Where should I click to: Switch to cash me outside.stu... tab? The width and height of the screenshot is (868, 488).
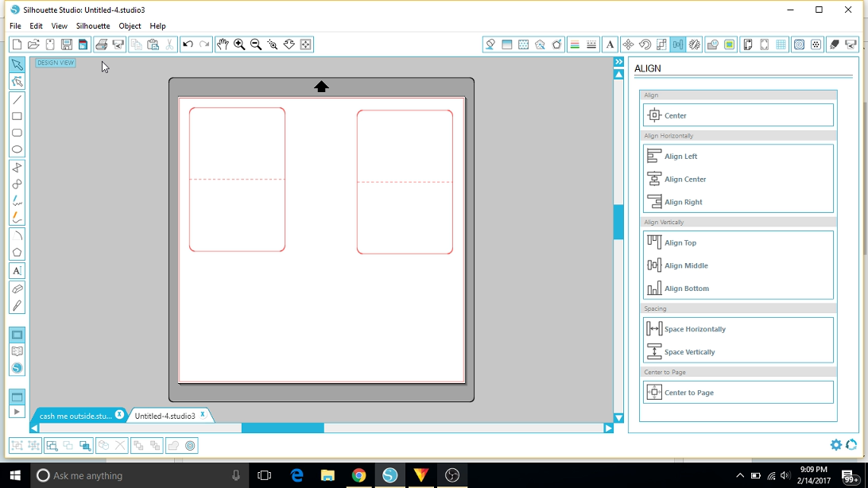[x=76, y=416]
